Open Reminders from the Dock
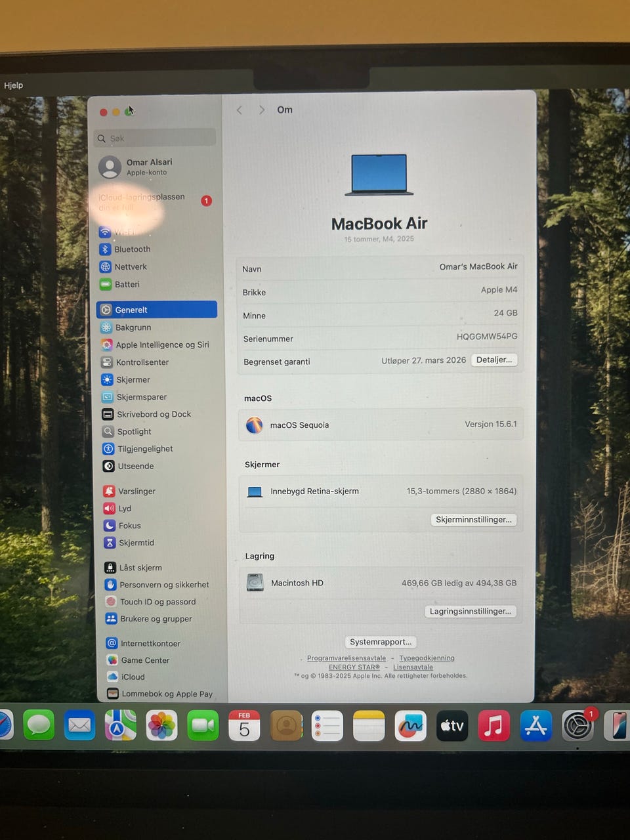This screenshot has height=840, width=630. [327, 726]
